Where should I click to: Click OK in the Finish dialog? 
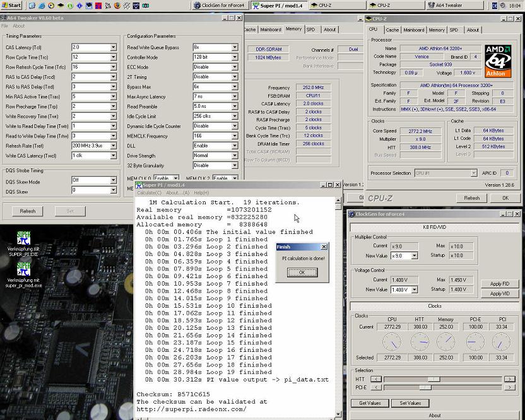click(x=301, y=272)
